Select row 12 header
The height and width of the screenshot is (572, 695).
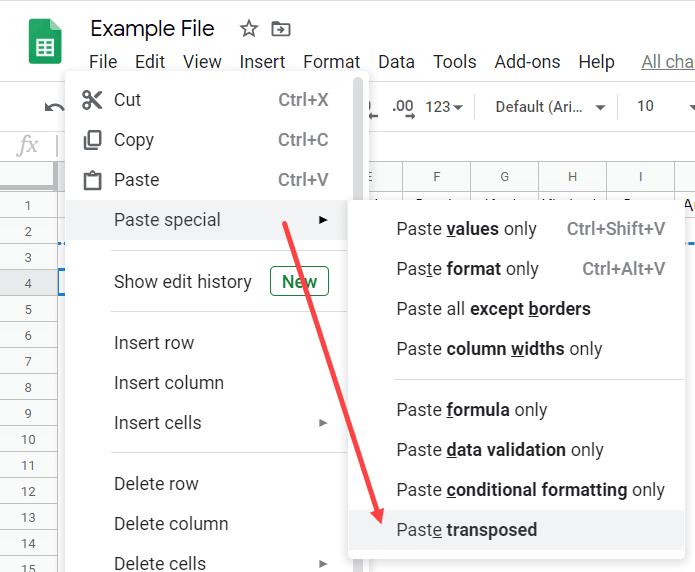[x=28, y=491]
